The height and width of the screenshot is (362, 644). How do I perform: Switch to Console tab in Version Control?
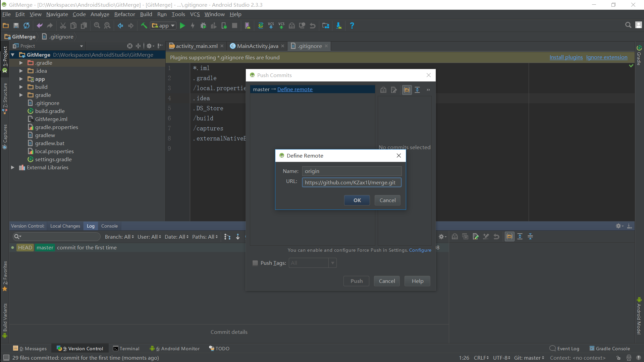click(x=109, y=226)
